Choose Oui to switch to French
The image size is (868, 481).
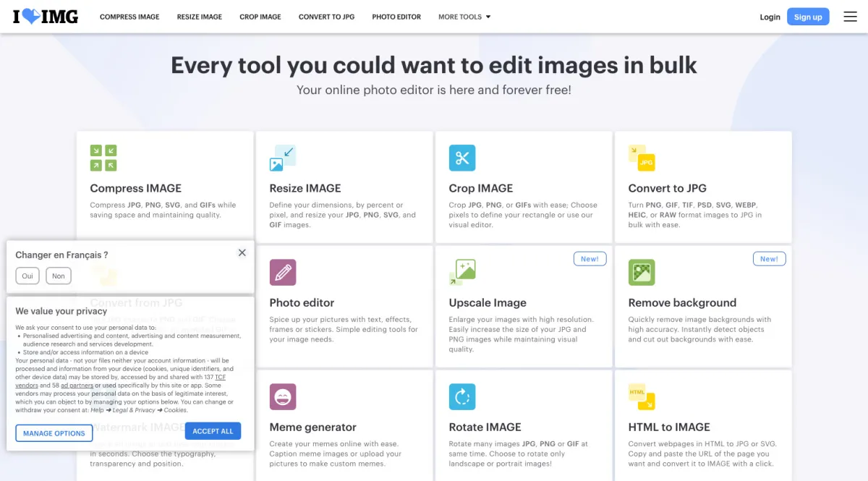pos(27,276)
